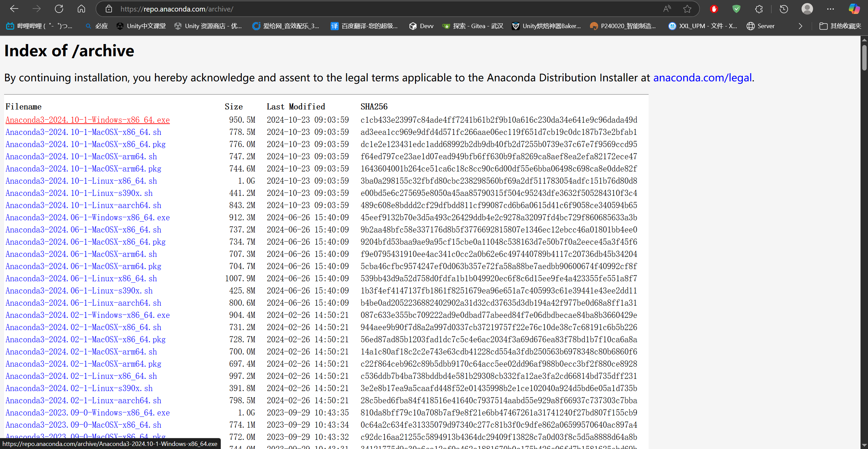
Task: Click the Read aloud icon in address bar
Action: [667, 9]
